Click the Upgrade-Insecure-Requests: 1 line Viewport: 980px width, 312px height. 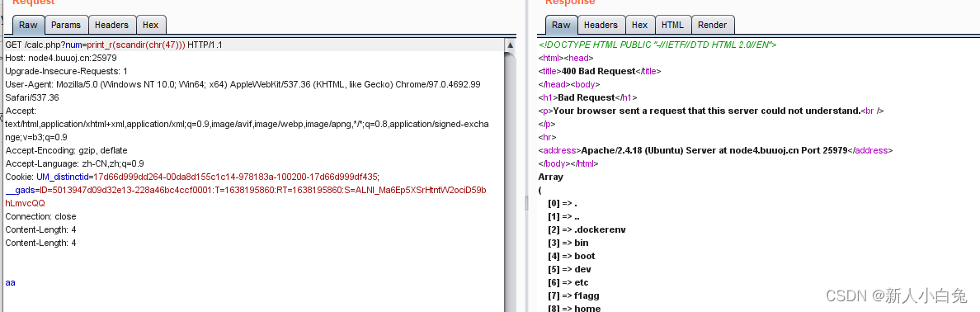66,71
